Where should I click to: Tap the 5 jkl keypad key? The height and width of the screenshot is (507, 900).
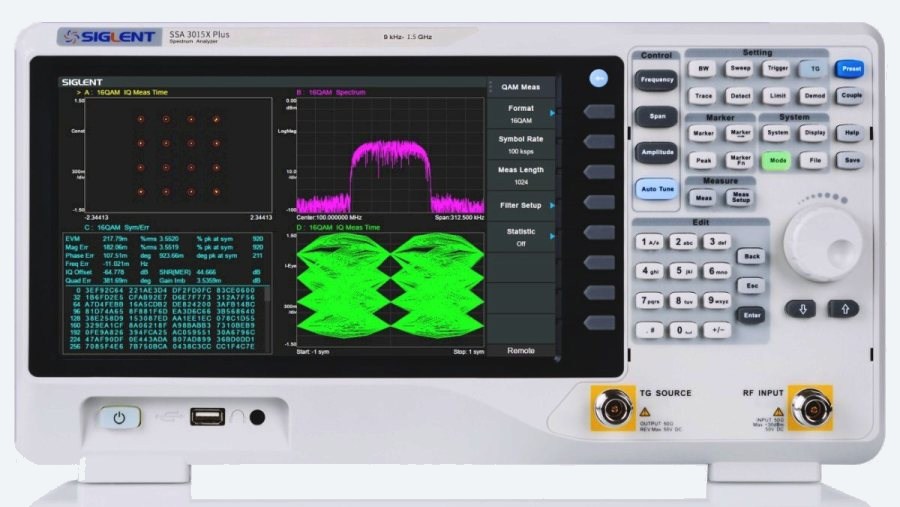[683, 271]
